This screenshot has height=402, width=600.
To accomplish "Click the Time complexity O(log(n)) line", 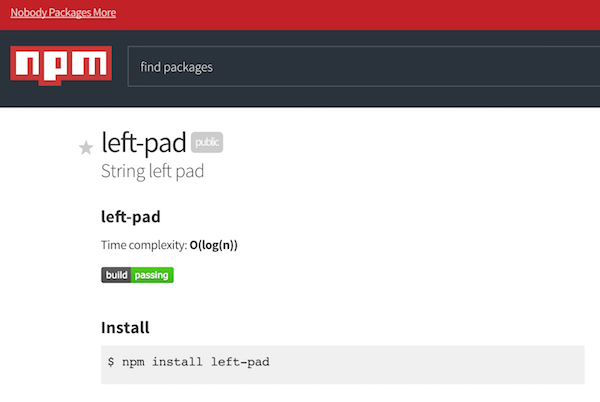I will [169, 245].
